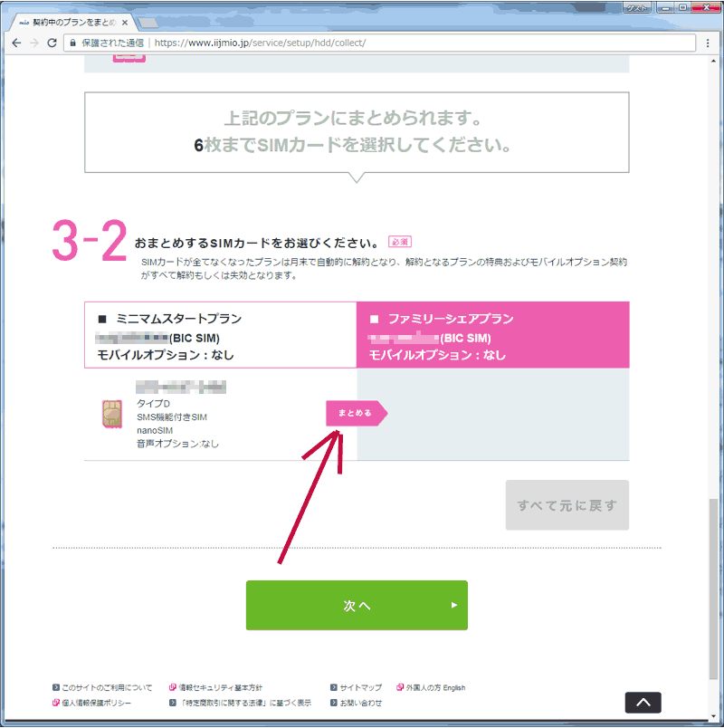Click the SIM card chip image
This screenshot has height=728, width=724.
pyautogui.click(x=112, y=414)
